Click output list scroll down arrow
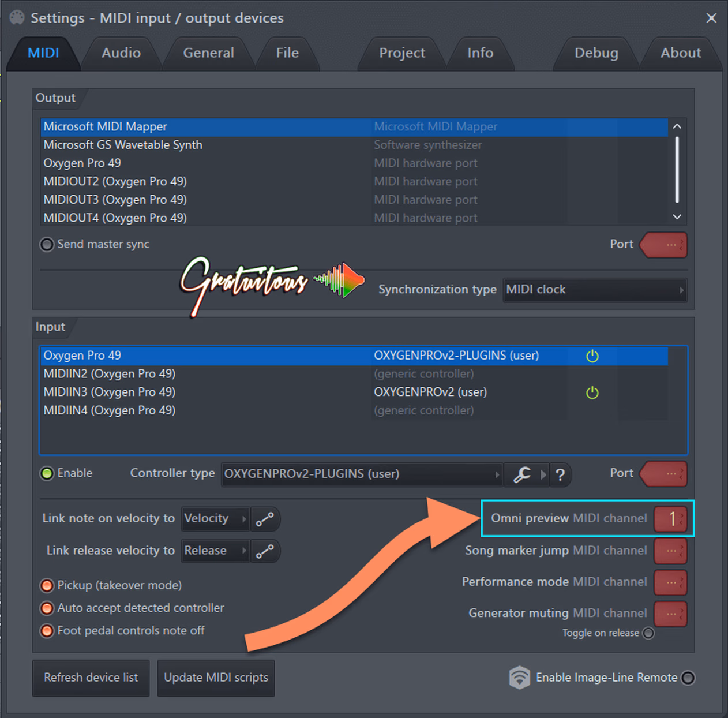 tap(677, 217)
